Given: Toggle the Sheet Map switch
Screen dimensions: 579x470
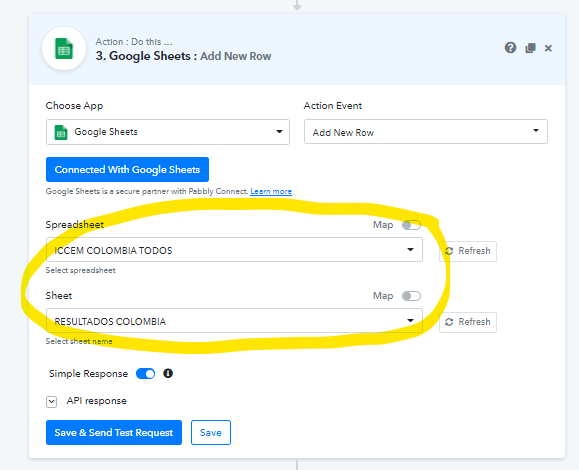Looking at the screenshot, I should pyautogui.click(x=411, y=296).
